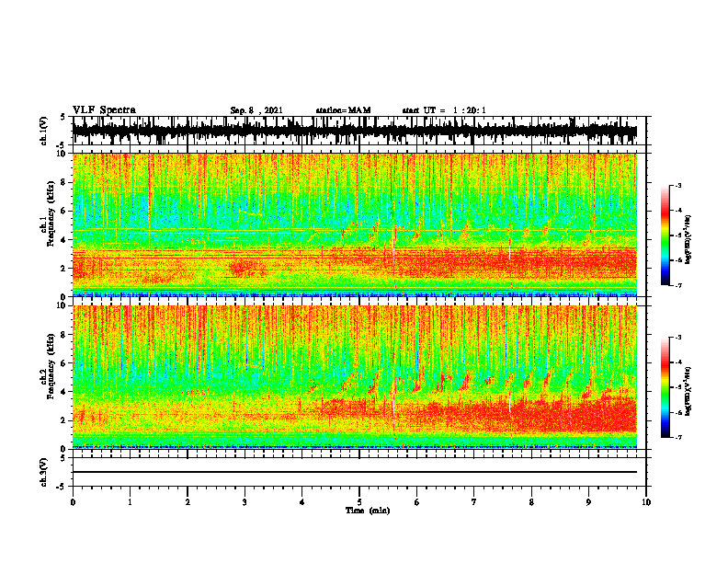Click the ch.1 color bar unit label
Image resolution: width=728 pixels, height=563 pixels.
(x=688, y=240)
